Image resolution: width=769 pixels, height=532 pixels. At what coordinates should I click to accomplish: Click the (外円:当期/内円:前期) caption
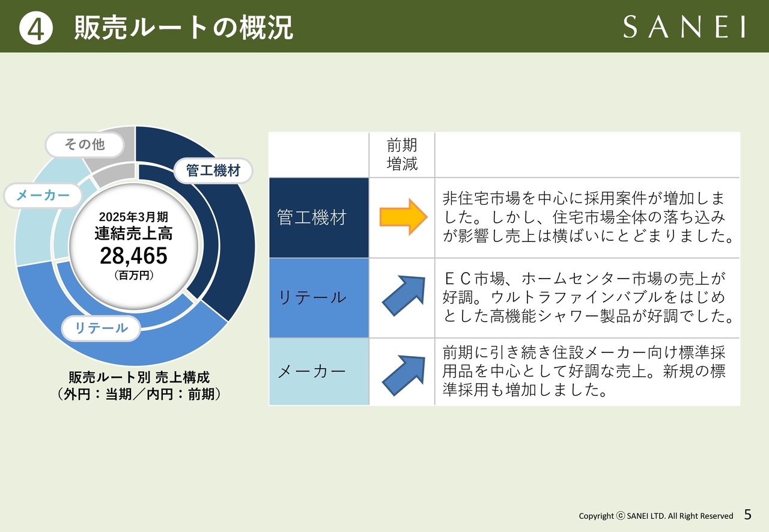(139, 394)
